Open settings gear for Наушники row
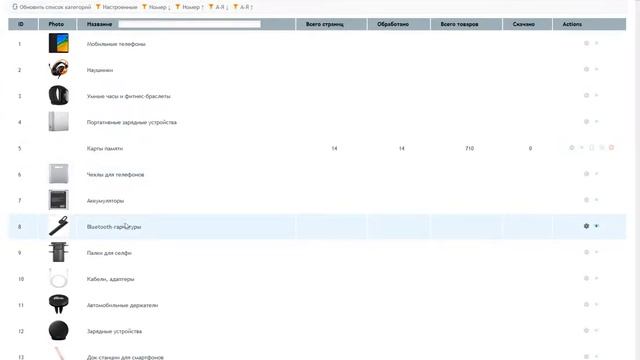 coord(587,69)
